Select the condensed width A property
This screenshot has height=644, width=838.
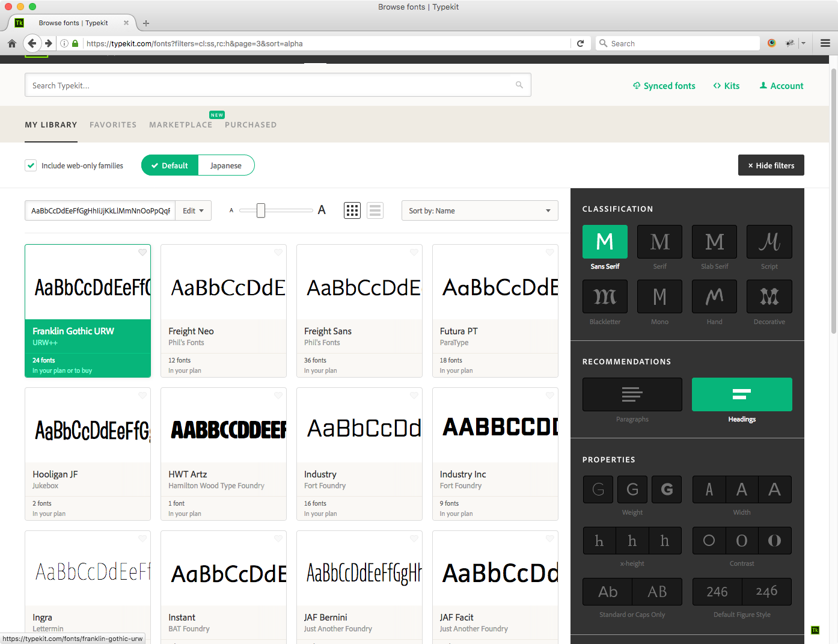709,489
